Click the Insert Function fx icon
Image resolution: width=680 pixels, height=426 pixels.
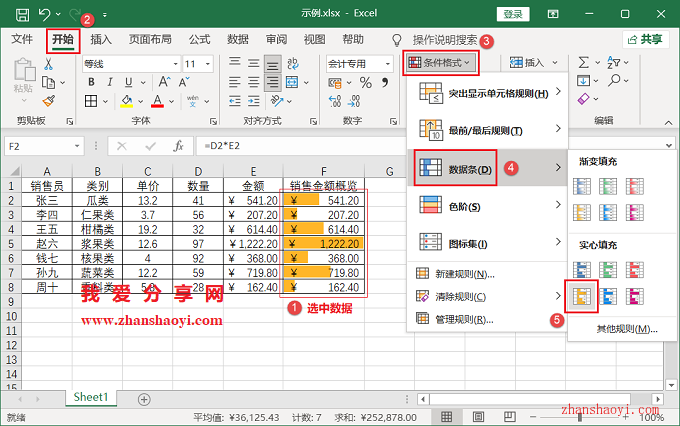point(178,146)
